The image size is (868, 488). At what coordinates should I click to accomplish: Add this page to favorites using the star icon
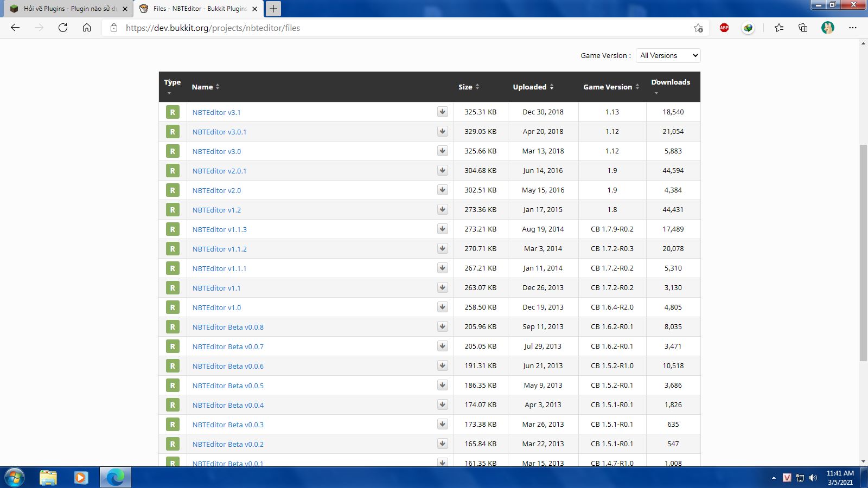coord(698,28)
